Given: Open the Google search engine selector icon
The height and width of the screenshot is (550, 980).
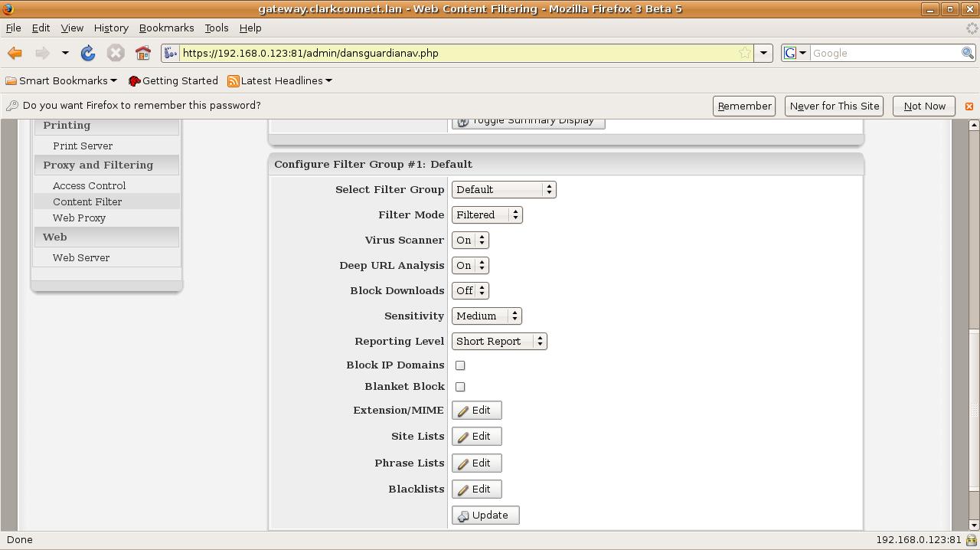Looking at the screenshot, I should tap(795, 53).
